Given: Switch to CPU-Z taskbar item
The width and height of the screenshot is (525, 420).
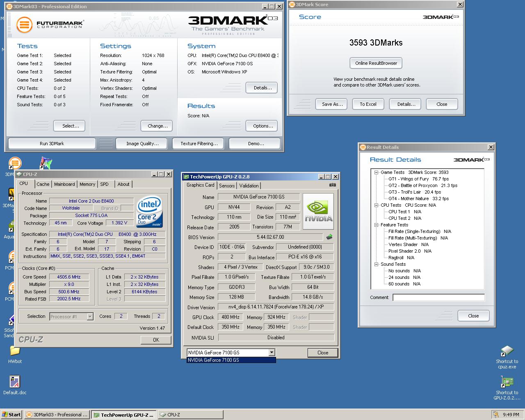Looking at the screenshot, I should [190, 415].
